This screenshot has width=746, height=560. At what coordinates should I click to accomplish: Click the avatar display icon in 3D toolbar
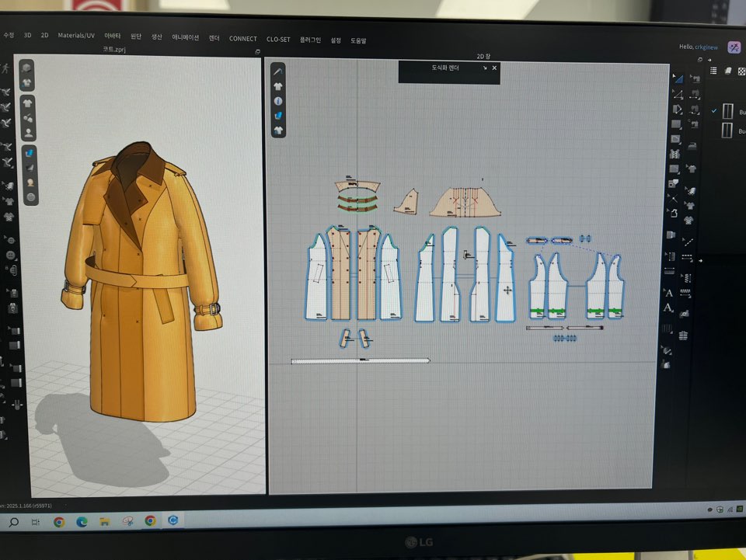pyautogui.click(x=29, y=132)
